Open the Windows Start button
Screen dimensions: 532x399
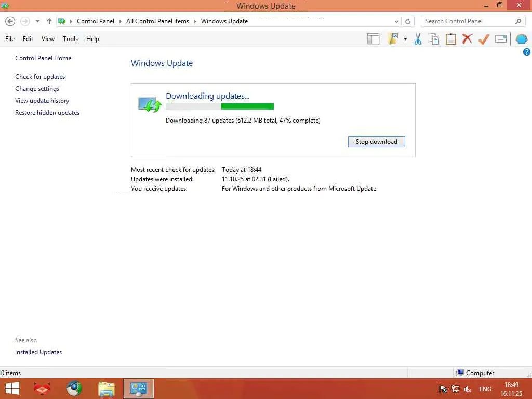pos(12,389)
